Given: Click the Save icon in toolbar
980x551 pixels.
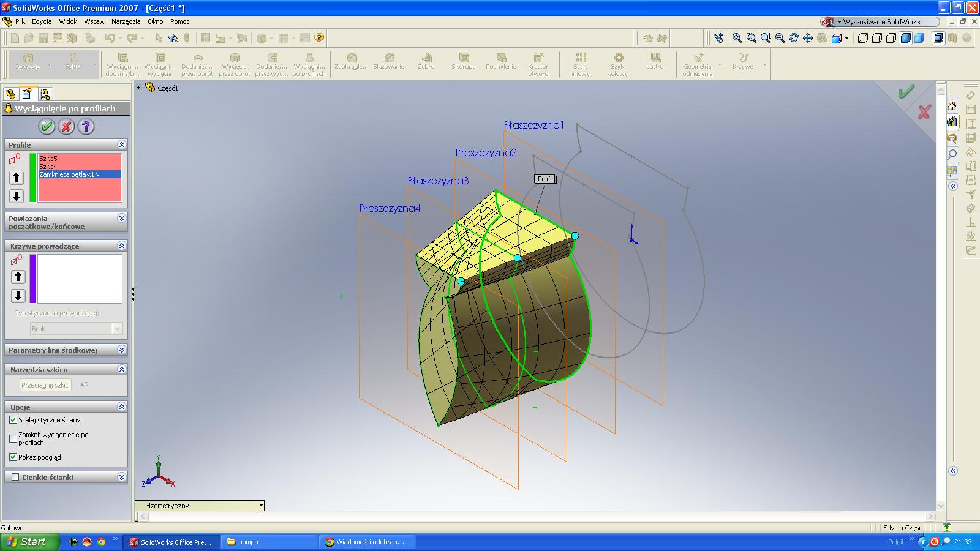Looking at the screenshot, I should (43, 38).
